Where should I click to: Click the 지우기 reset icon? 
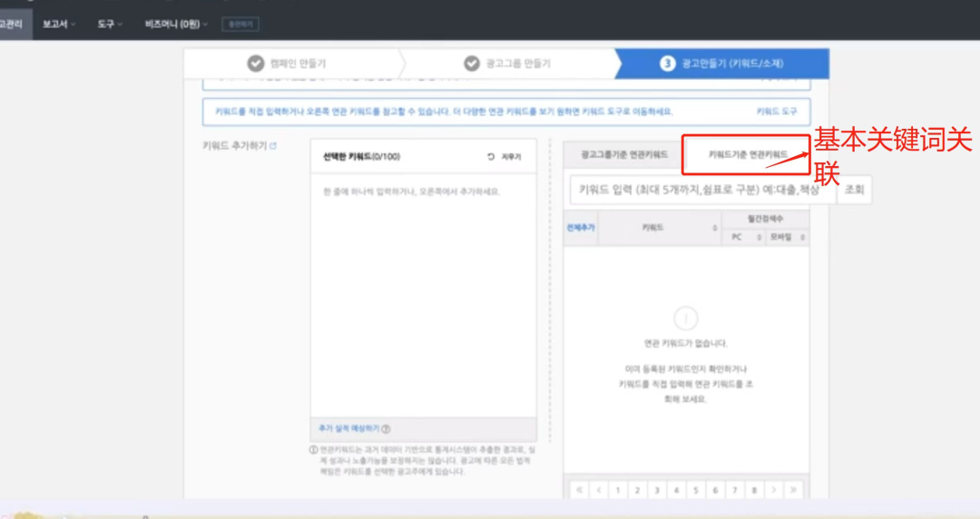491,157
